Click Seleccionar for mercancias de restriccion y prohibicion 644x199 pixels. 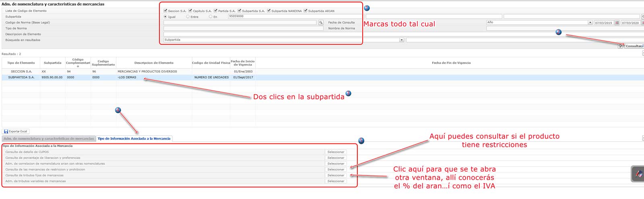pyautogui.click(x=336, y=170)
